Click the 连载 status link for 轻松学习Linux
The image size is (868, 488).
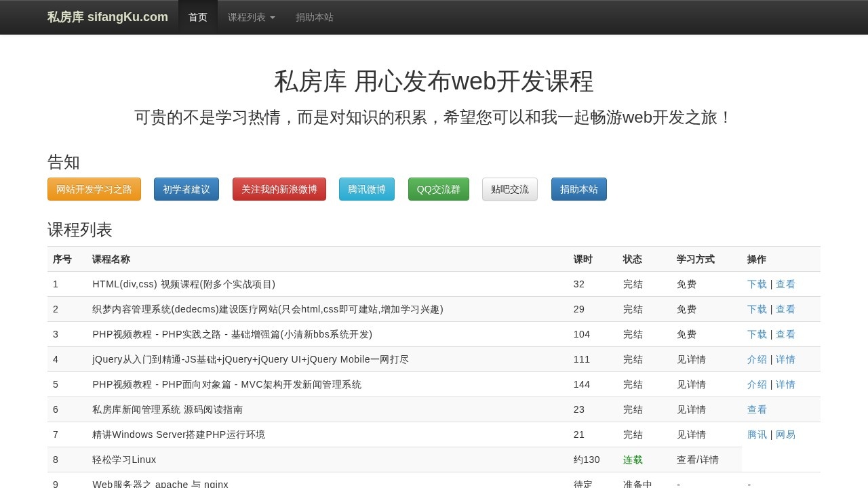(632, 460)
